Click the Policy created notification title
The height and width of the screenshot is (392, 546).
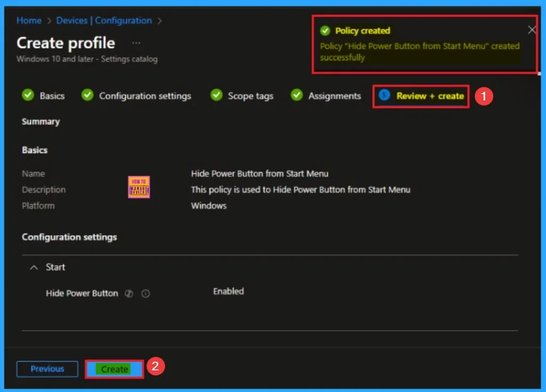tap(363, 30)
